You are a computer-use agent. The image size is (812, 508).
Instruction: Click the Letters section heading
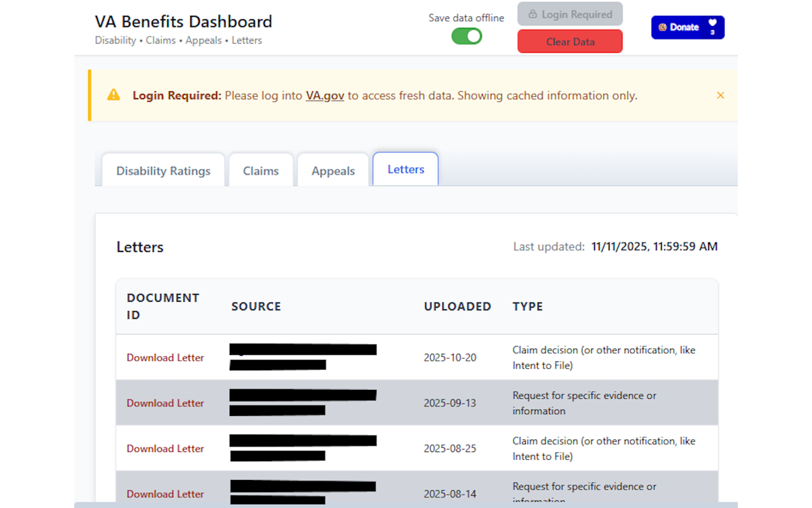pyautogui.click(x=140, y=247)
